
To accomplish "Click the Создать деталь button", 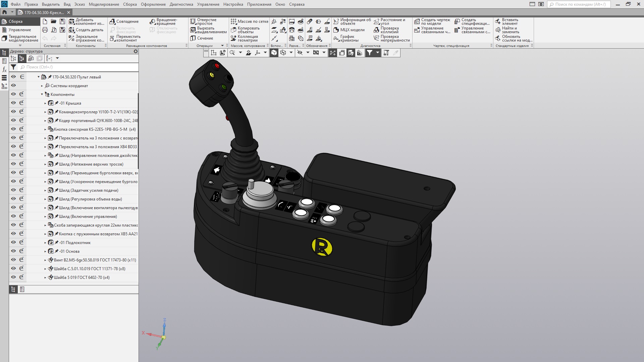I will 86,30.
